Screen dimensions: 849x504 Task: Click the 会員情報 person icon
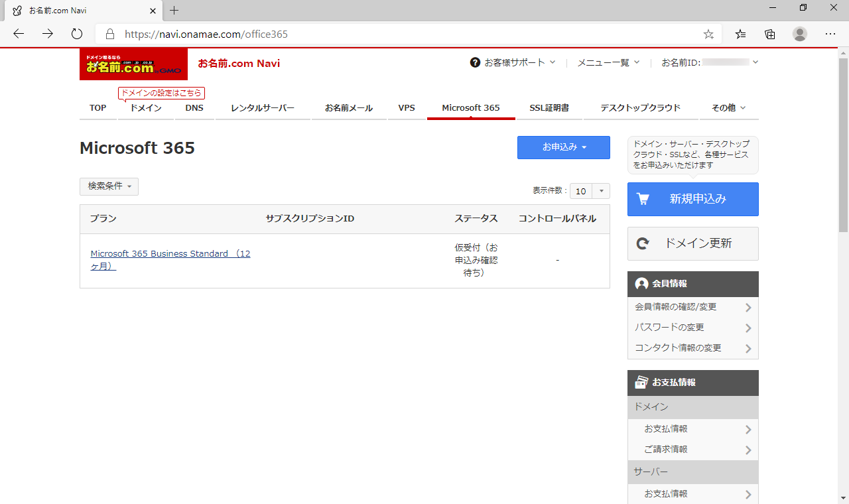click(641, 284)
